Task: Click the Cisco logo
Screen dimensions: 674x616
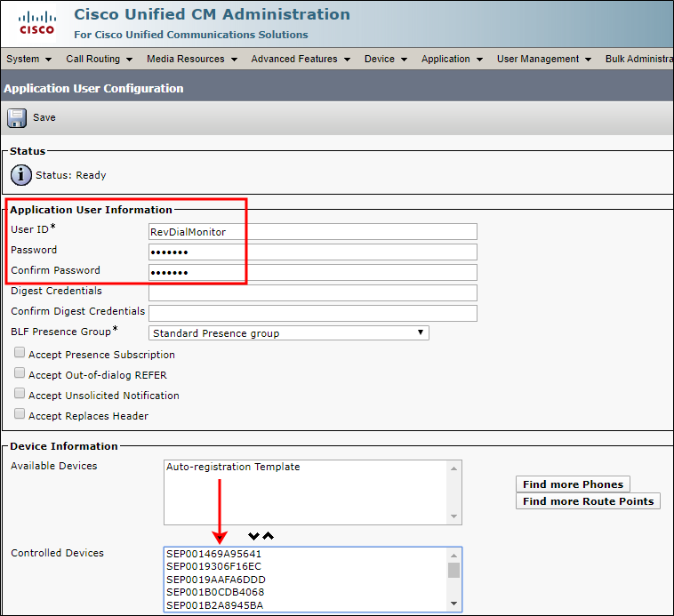Action: coord(37,23)
